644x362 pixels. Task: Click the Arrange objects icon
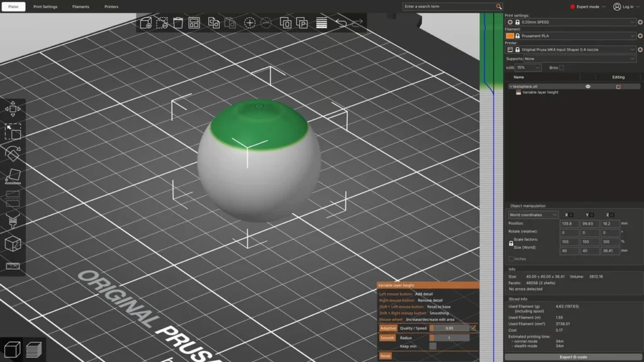(x=194, y=23)
